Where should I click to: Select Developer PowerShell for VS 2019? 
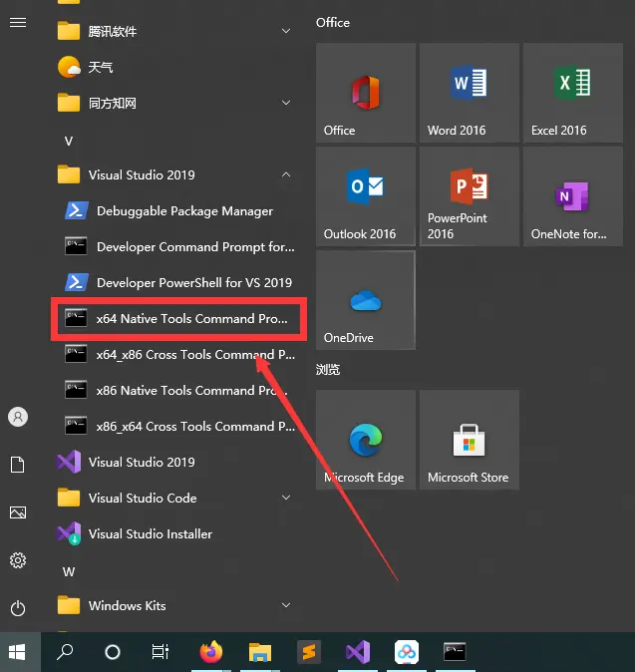point(179,283)
